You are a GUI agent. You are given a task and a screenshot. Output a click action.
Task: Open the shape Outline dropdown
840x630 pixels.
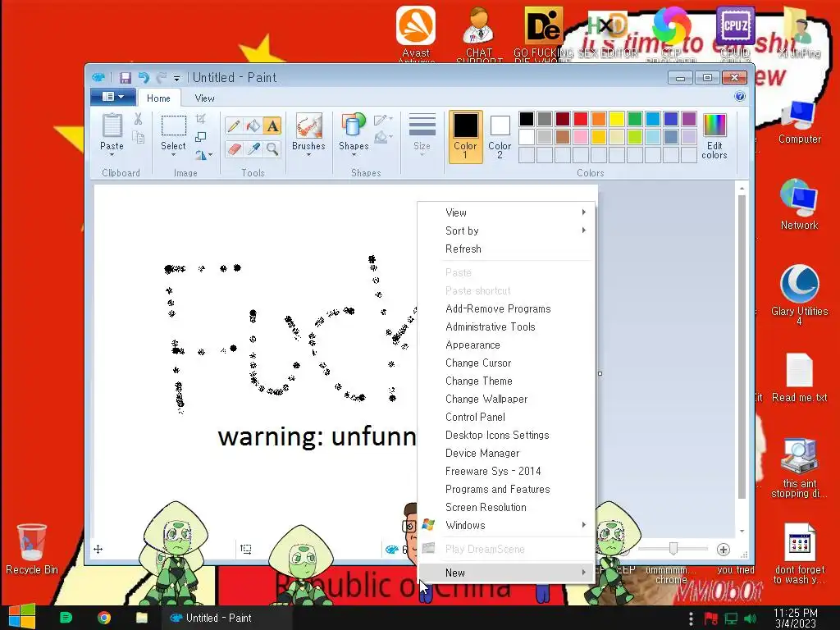click(x=384, y=120)
